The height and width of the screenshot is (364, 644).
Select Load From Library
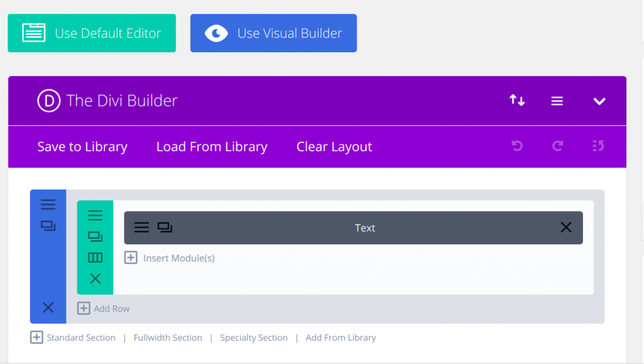212,147
